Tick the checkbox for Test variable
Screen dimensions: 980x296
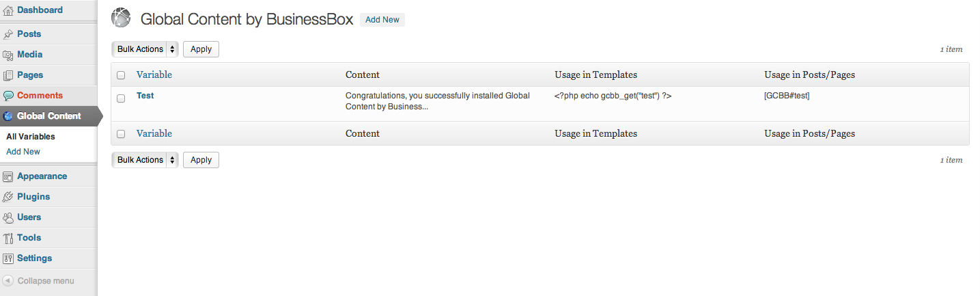click(x=121, y=98)
